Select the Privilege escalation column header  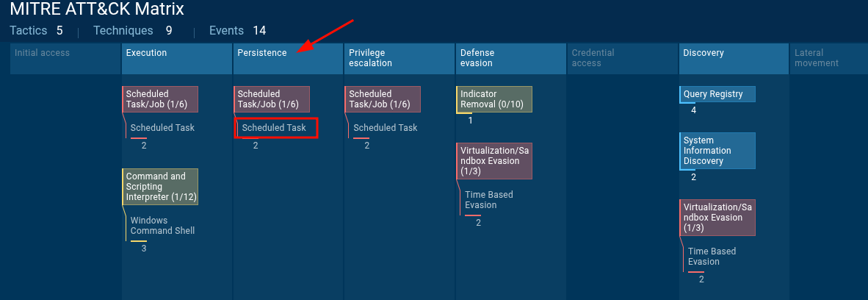click(x=399, y=59)
